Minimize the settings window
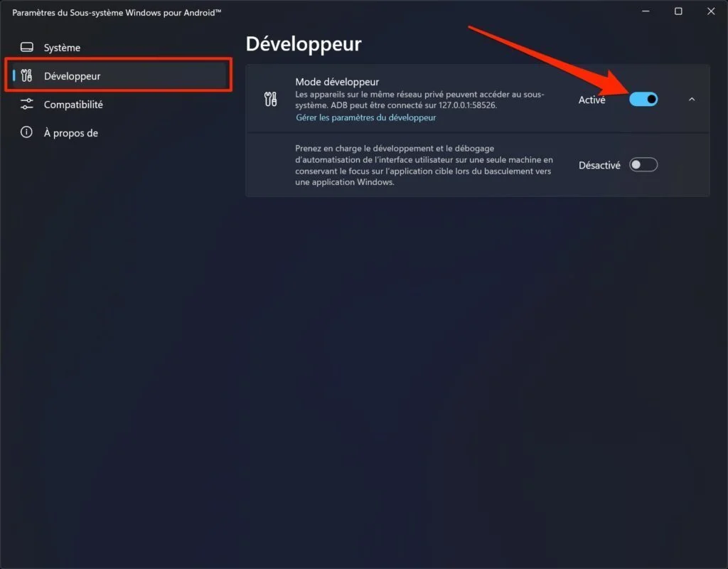The height and width of the screenshot is (569, 728). coord(646,11)
